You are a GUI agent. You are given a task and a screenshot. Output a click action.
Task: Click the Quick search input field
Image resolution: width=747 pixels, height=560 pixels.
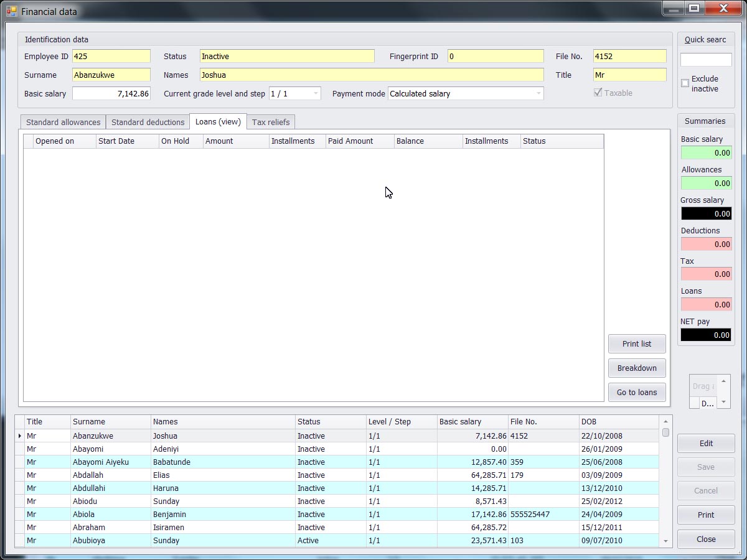point(706,60)
